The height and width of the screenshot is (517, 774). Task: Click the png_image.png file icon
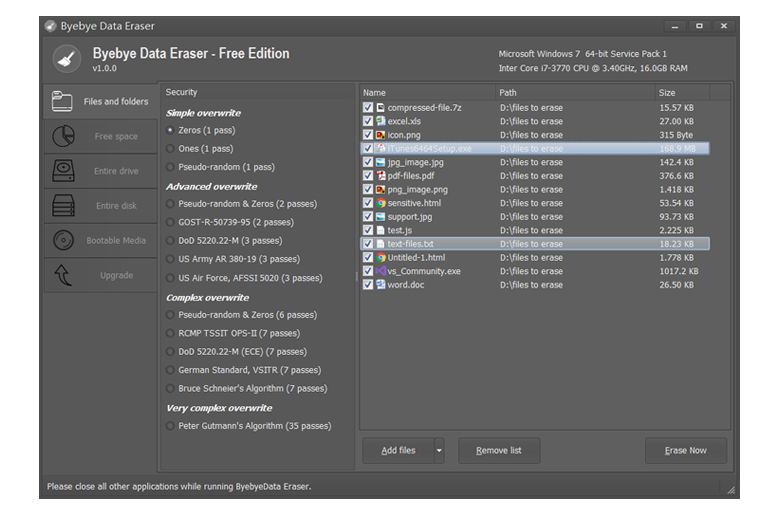pos(381,190)
